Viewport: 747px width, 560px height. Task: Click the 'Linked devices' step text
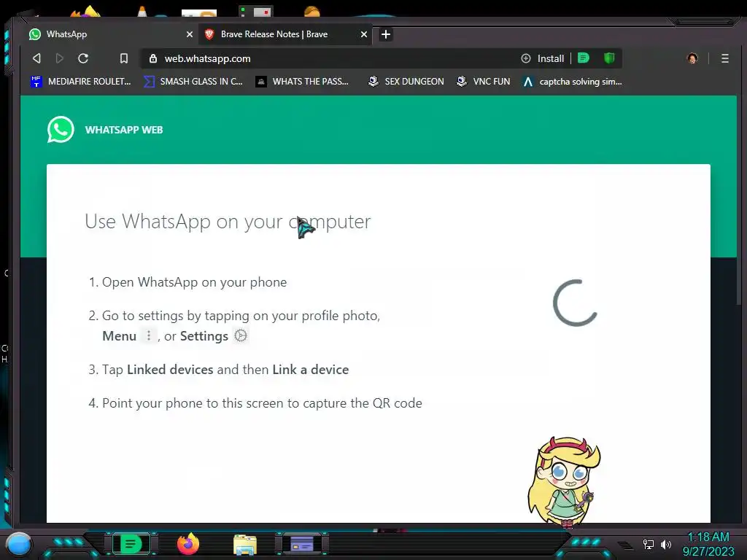click(x=170, y=370)
